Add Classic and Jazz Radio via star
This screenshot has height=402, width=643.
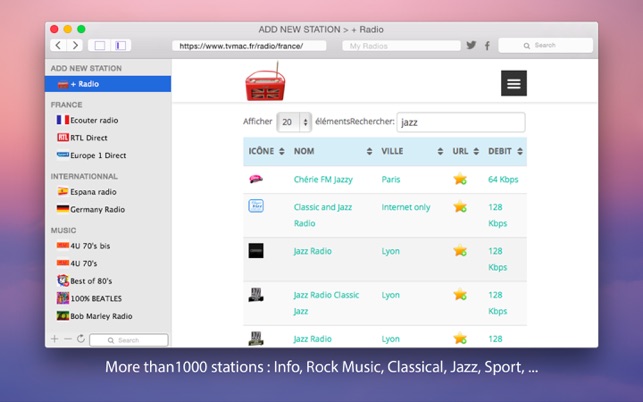pyautogui.click(x=460, y=206)
